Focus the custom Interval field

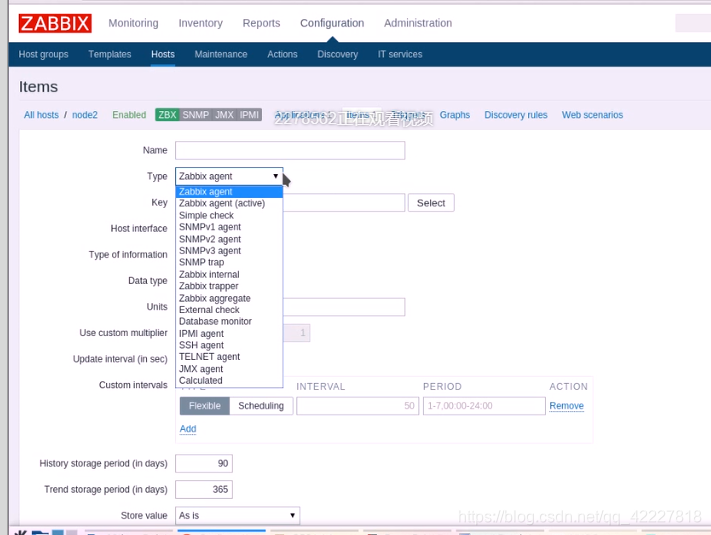[x=357, y=406]
